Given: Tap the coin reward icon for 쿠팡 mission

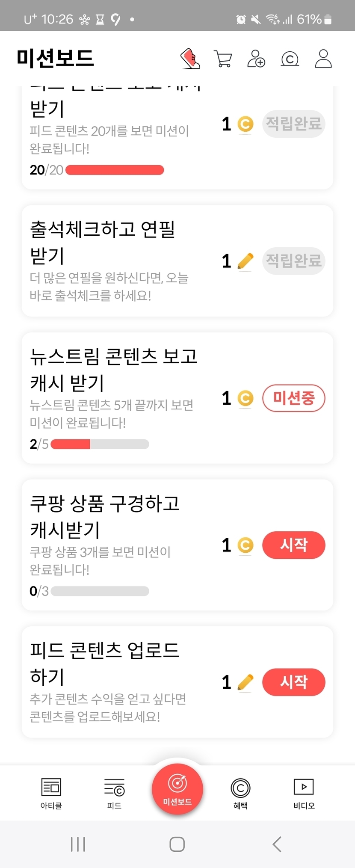Looking at the screenshot, I should tap(245, 545).
